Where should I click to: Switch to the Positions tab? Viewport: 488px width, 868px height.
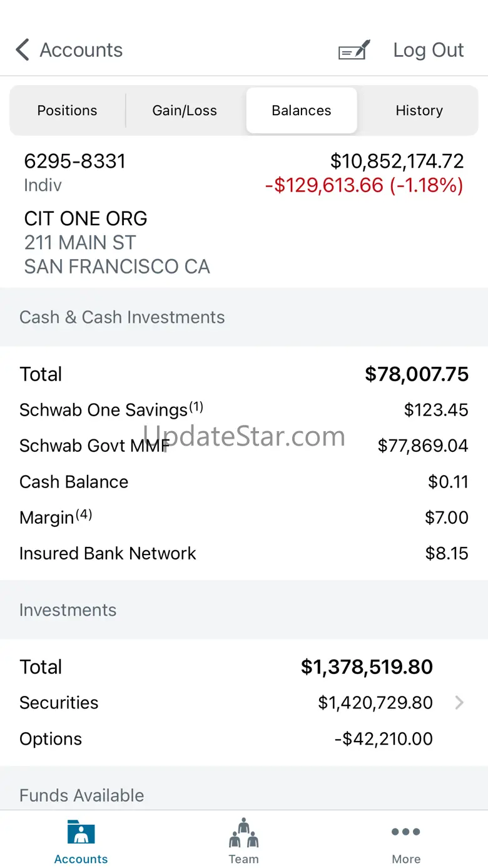coord(67,111)
